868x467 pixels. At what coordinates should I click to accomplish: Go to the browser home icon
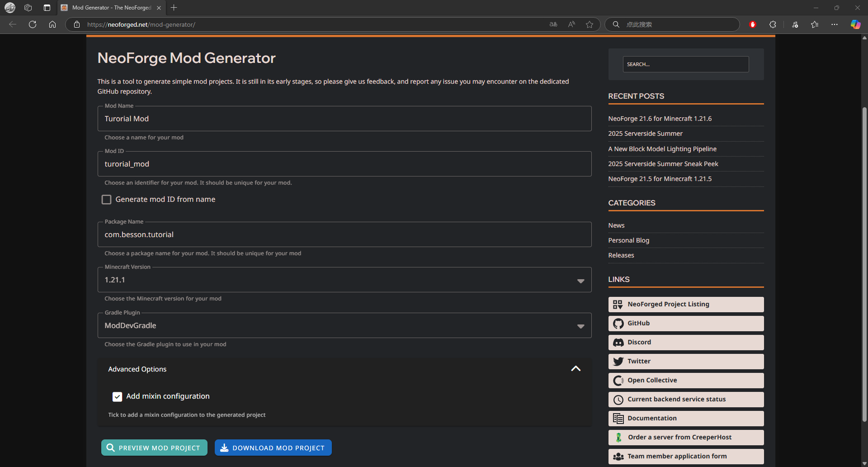click(52, 24)
